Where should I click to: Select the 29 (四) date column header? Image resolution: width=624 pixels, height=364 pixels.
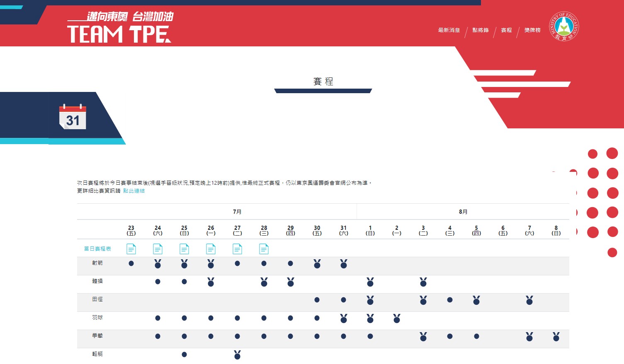click(x=290, y=231)
